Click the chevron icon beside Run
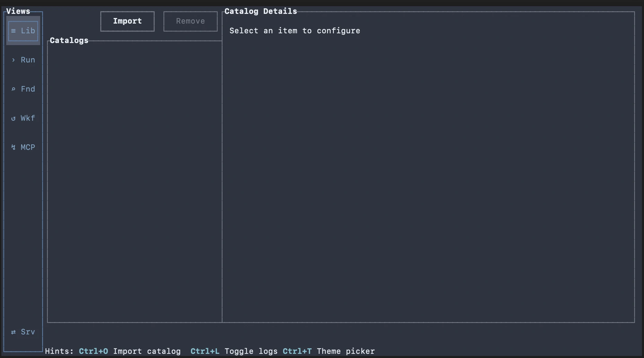 point(13,60)
